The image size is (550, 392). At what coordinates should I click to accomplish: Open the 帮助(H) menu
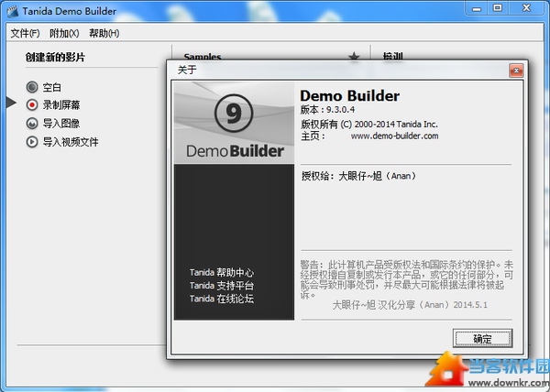point(104,33)
